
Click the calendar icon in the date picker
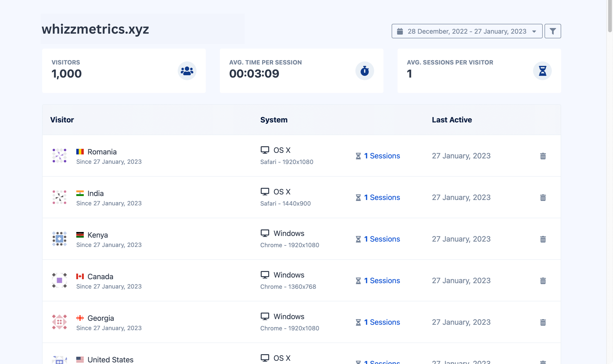click(x=400, y=31)
